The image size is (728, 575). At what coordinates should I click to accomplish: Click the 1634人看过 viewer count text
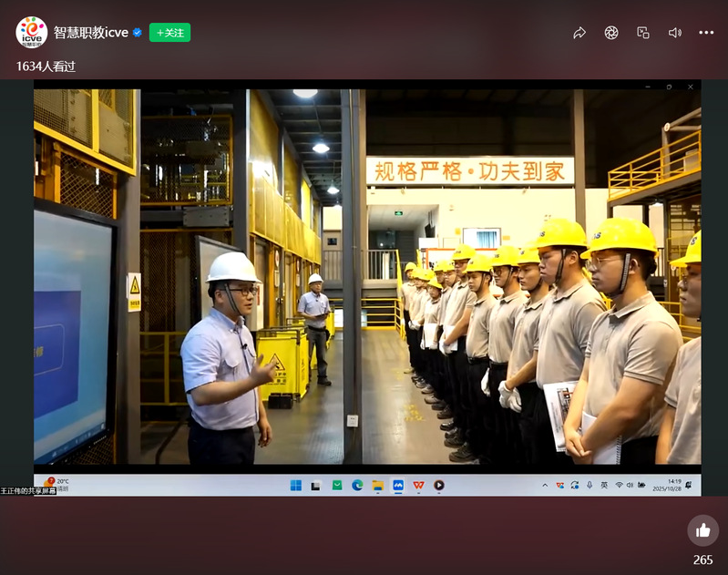coord(46,67)
